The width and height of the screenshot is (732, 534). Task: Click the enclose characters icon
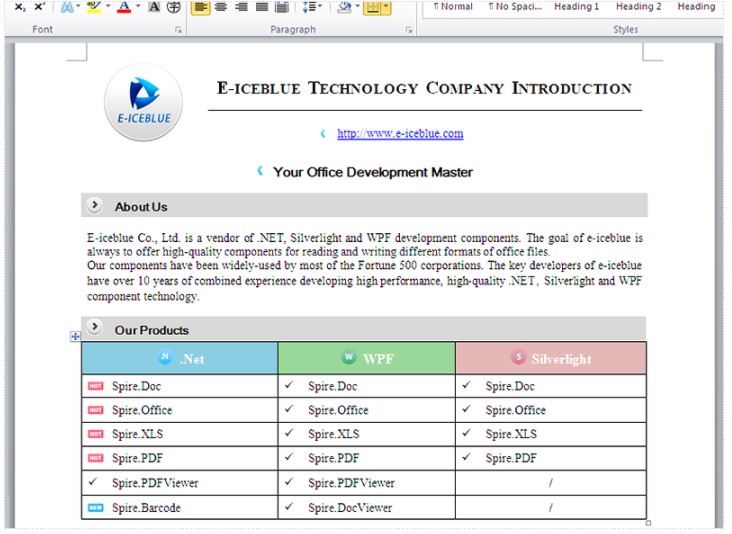pos(174,7)
